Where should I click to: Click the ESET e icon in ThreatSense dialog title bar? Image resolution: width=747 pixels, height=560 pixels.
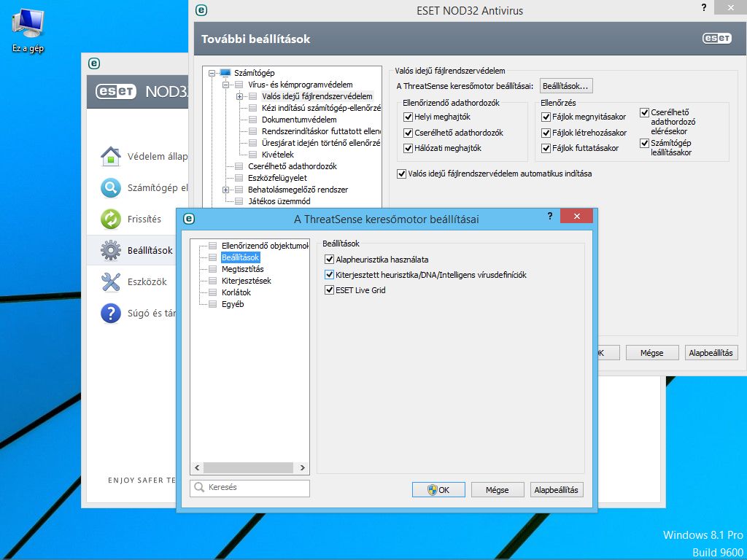189,219
